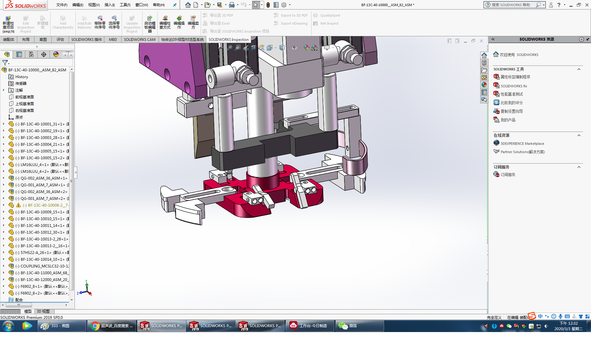Viewport: 591px width, 364px height.
Task: Open the Select tool dropdown arrow
Action: click(262, 5)
